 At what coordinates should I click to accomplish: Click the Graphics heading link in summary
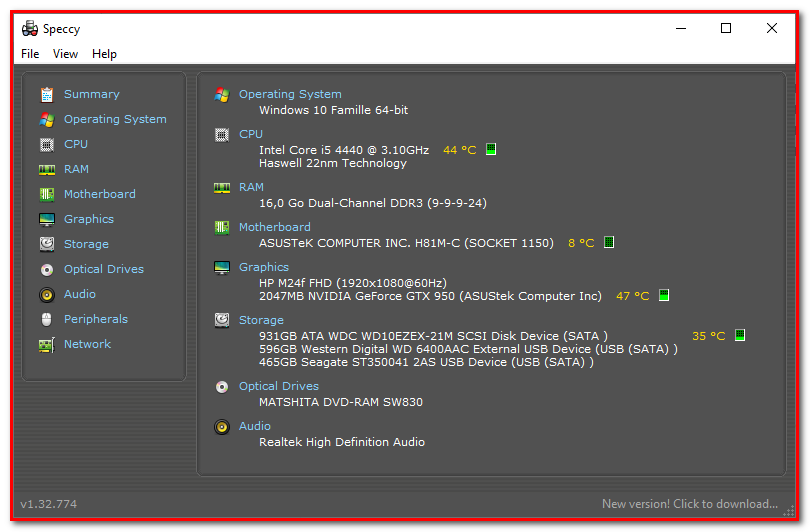pyautogui.click(x=263, y=267)
